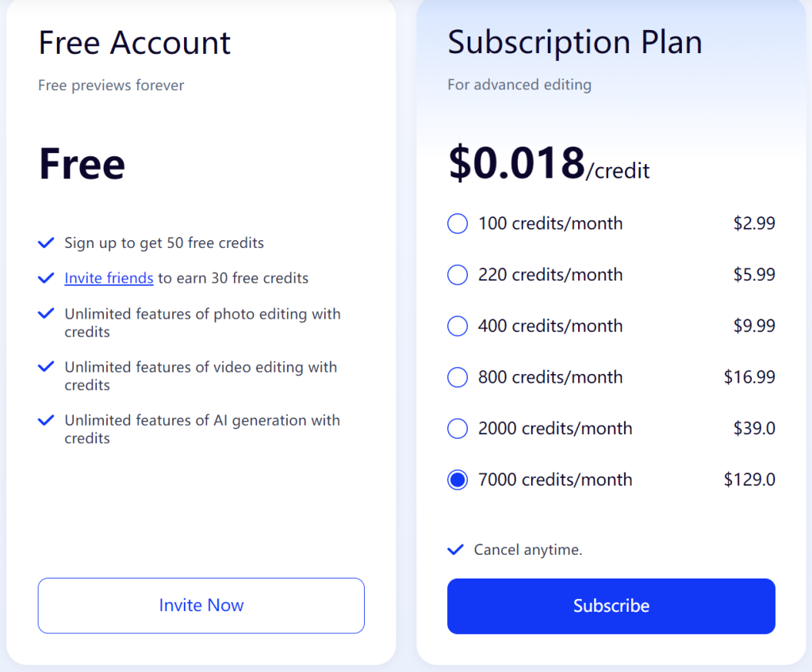
Task: Click the checkmark beside the video editing feature
Action: coord(46,366)
